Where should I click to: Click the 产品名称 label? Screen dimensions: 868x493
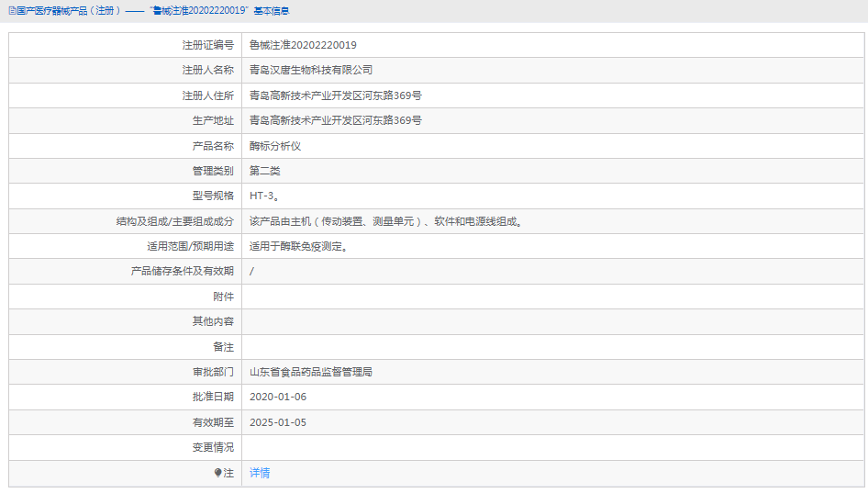pos(213,146)
